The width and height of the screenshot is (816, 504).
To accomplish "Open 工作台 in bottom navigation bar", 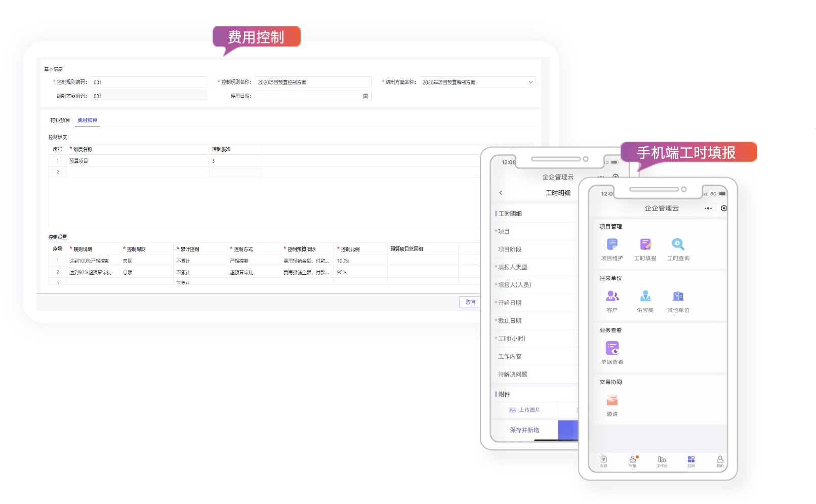I will tap(662, 461).
